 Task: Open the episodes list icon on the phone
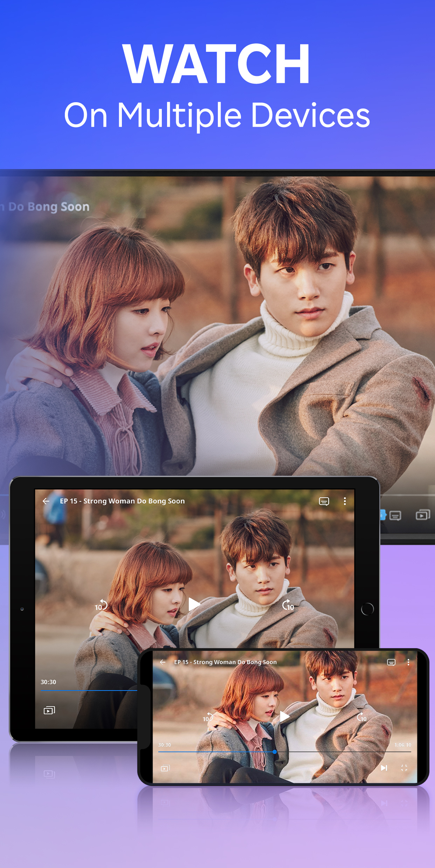coord(165,768)
